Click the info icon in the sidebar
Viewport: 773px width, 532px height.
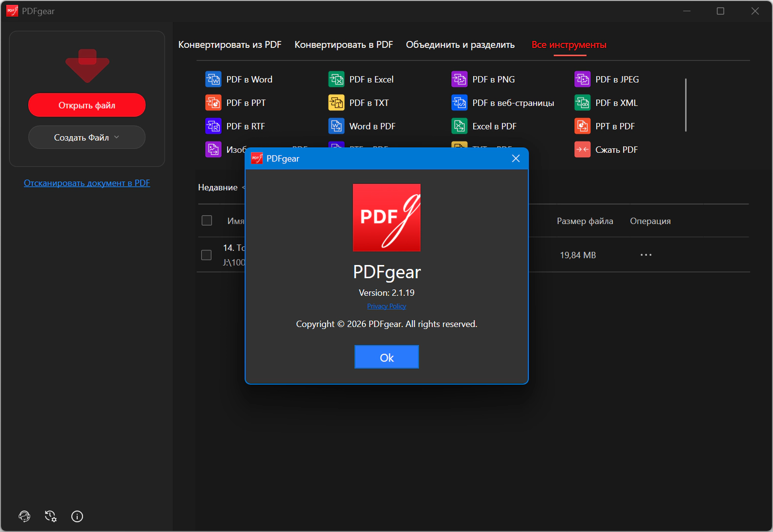[x=77, y=516]
